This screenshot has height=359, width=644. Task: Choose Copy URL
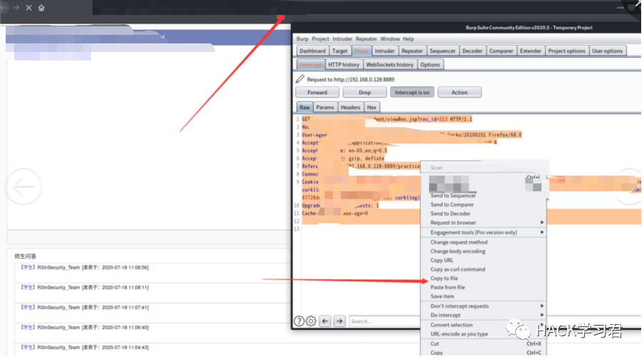click(x=483, y=260)
